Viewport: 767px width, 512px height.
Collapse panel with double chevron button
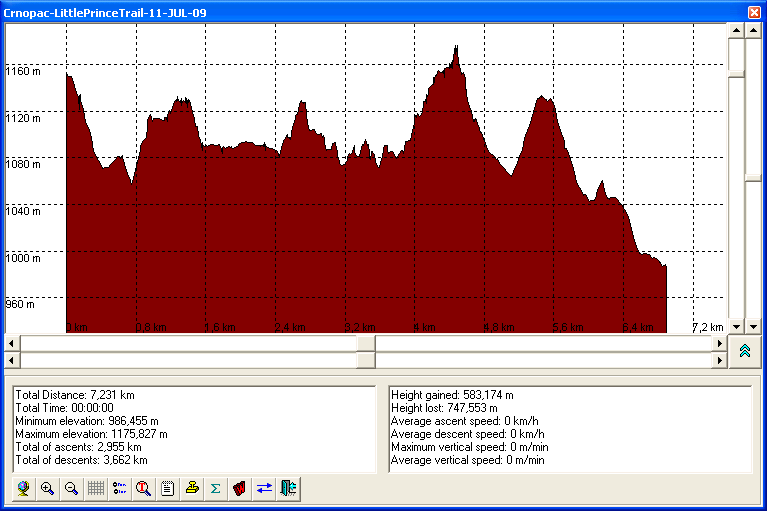coord(746,351)
